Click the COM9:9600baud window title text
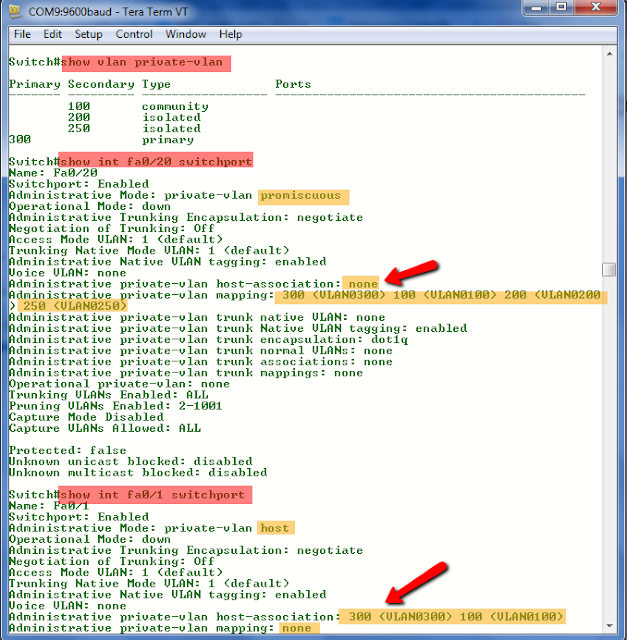Screen dimensions: 627x640 108,11
